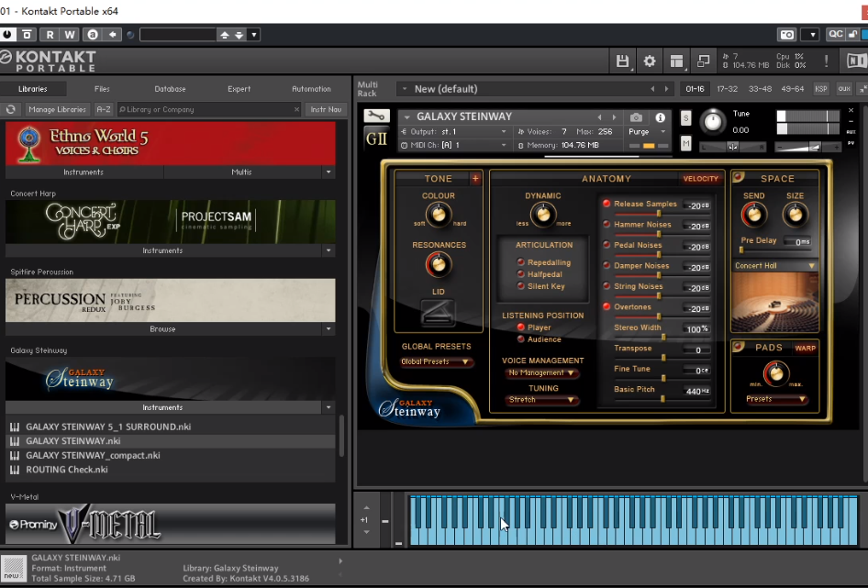Switch to the Expert tab
Viewport: 868px width, 588px height.
point(239,89)
